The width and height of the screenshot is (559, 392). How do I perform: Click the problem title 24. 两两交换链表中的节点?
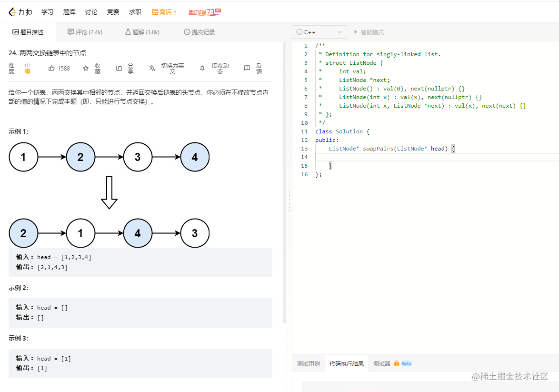pos(48,53)
